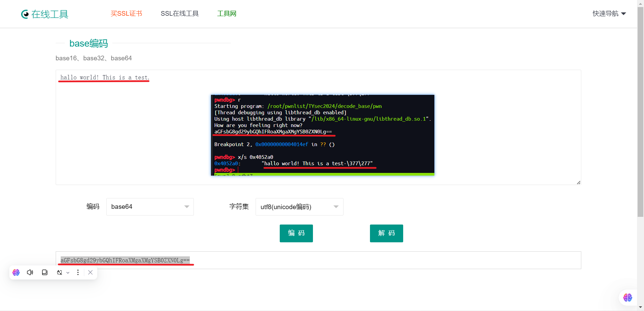Screen dimensions: 644x311
Task: Click the 编码 label beside the base64 dropdown
Action: click(93, 206)
